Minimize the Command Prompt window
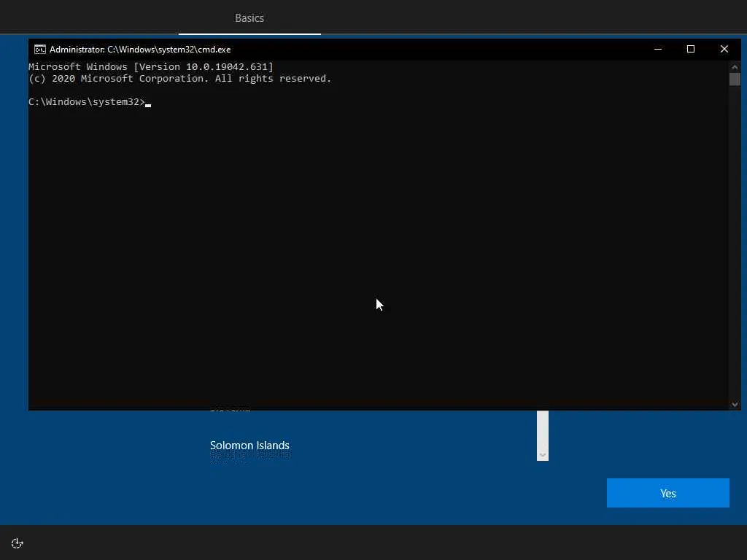 [658, 49]
